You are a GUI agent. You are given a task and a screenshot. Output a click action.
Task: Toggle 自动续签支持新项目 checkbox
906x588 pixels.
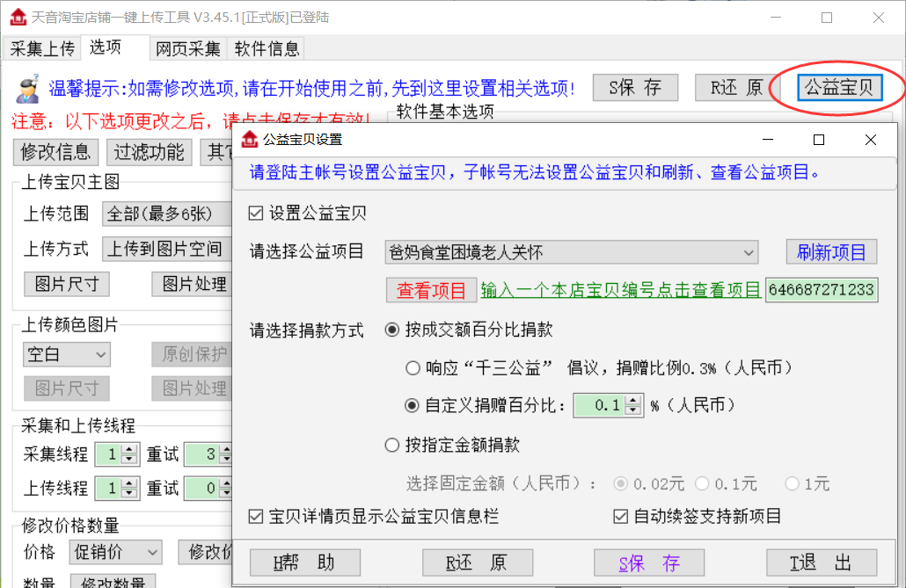tap(622, 517)
